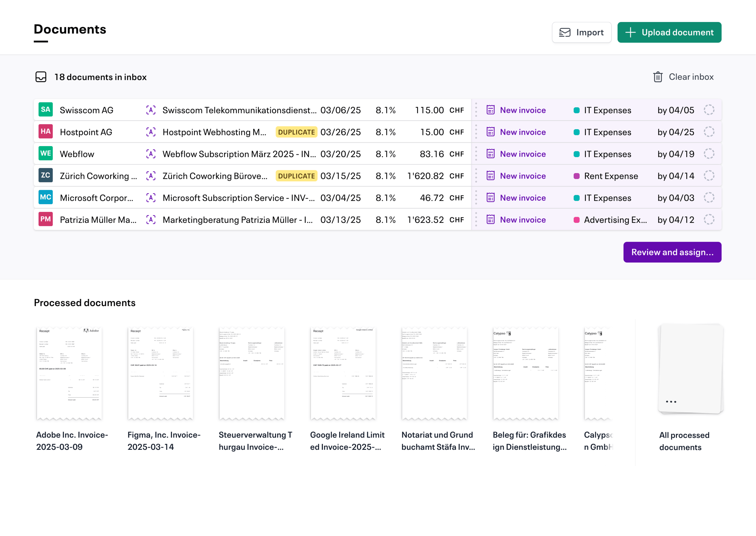
Task: Click the trash icon beside Clear inbox
Action: click(658, 77)
